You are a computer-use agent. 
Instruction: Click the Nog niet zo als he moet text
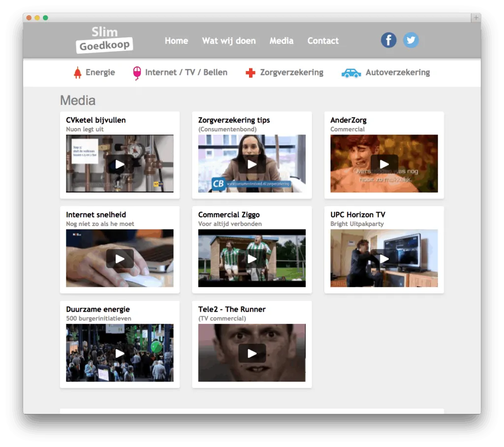pos(100,223)
